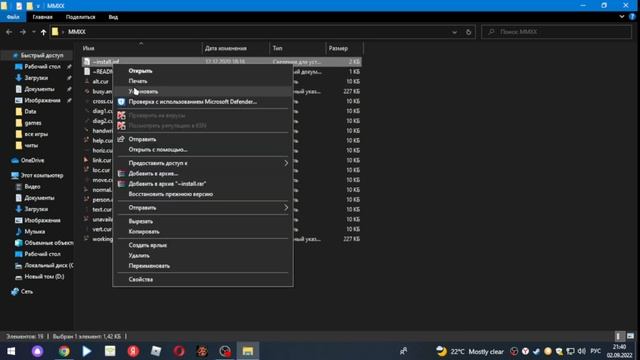Open Локальный диск (C:) in sidebar
Viewport: 640px width, 360px height.
49,265
